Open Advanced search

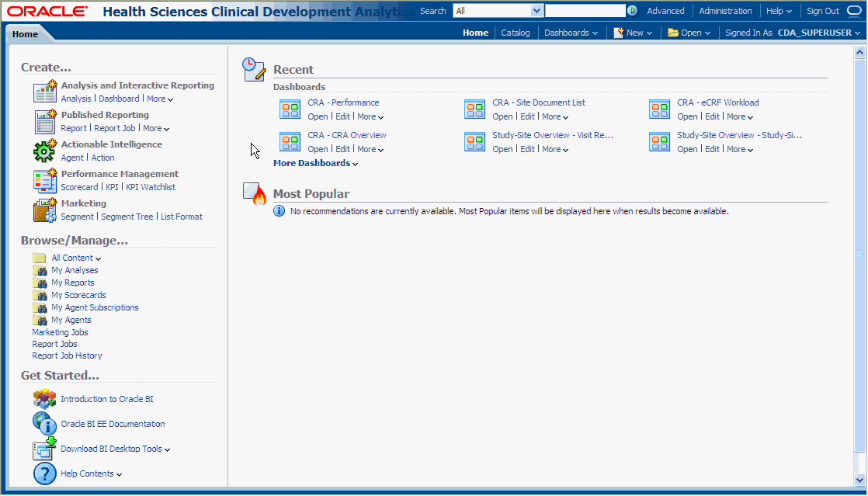tap(665, 11)
